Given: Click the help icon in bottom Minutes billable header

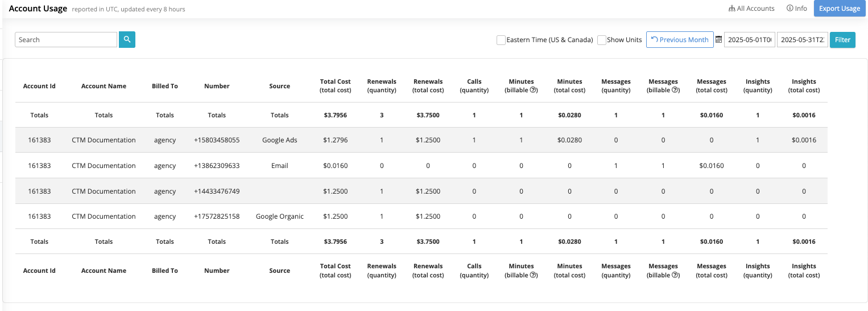Looking at the screenshot, I should [534, 275].
